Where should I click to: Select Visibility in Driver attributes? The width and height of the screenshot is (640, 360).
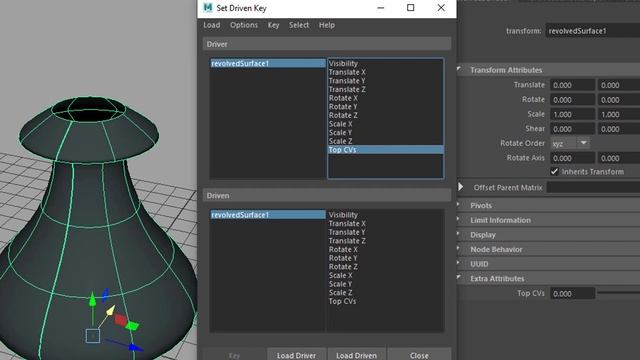tap(343, 63)
